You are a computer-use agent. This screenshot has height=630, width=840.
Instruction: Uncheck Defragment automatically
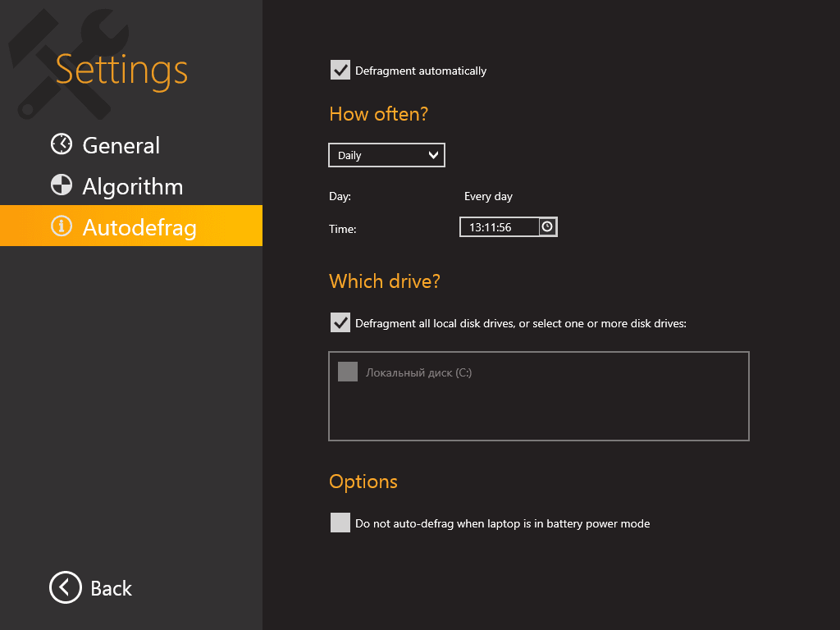coord(340,70)
